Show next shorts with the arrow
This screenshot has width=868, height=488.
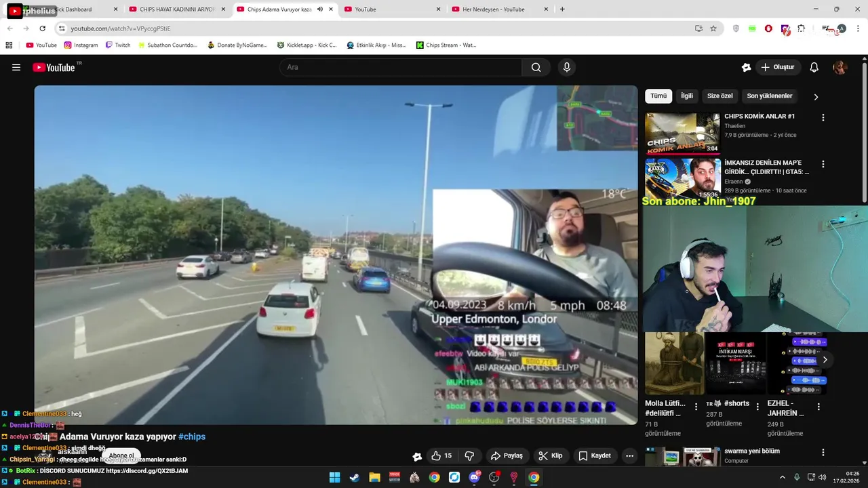[x=825, y=360]
